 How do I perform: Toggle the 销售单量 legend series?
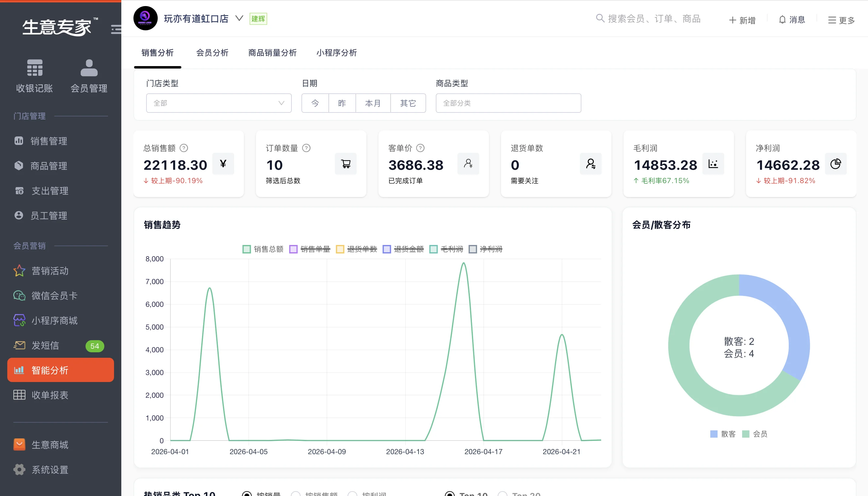[x=310, y=249]
